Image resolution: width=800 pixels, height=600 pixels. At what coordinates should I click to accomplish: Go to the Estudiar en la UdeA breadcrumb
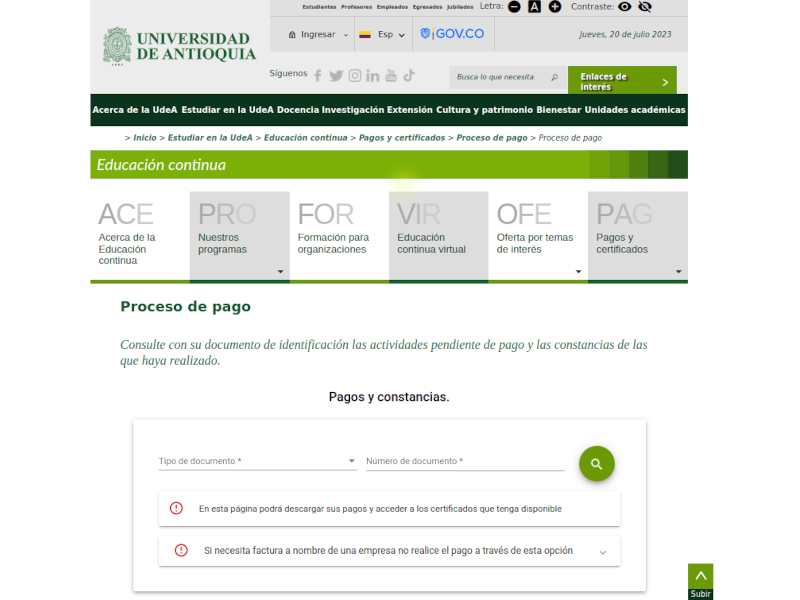pyautogui.click(x=210, y=138)
